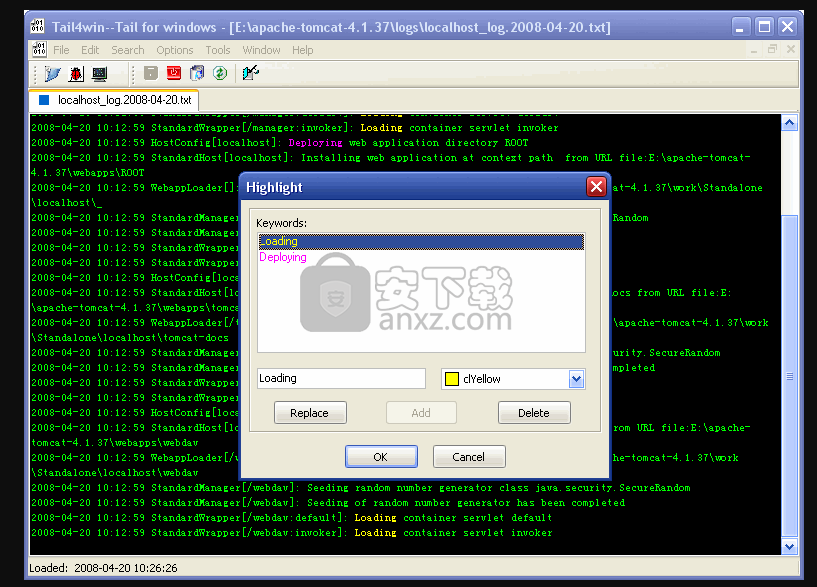Open the Edit menu
The width and height of the screenshot is (817, 587).
[x=90, y=50]
